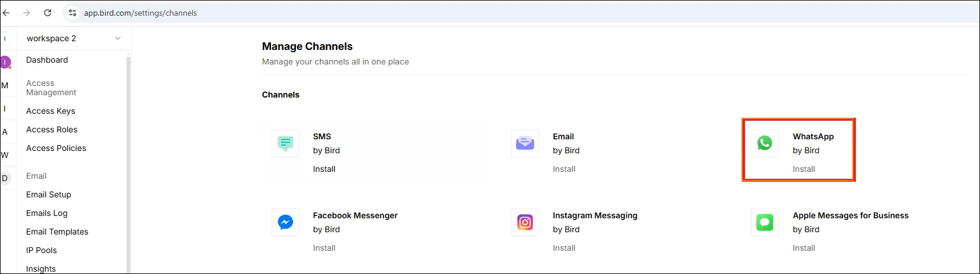Click the 'D' item in the left rail
The height and width of the screenshot is (274, 980).
5,178
